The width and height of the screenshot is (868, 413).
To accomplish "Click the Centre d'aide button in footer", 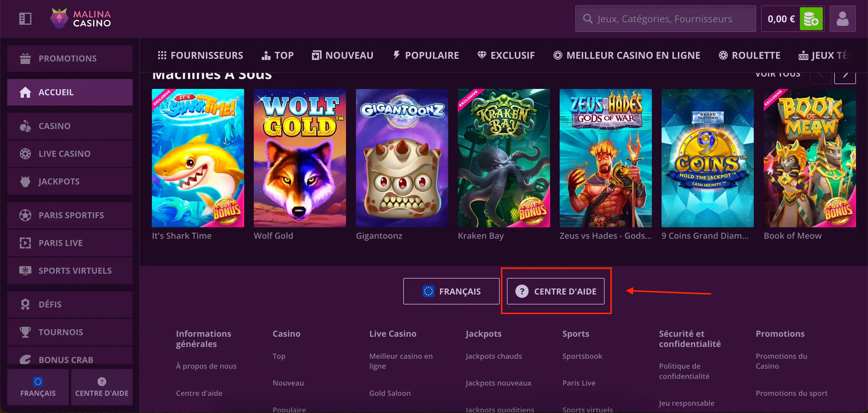I will 556,291.
